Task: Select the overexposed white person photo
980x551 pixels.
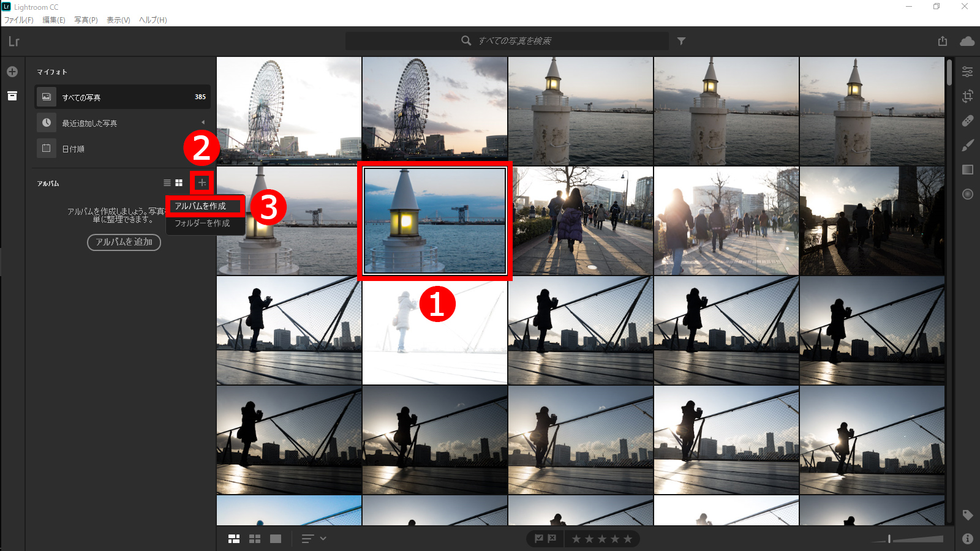Action: click(x=435, y=331)
